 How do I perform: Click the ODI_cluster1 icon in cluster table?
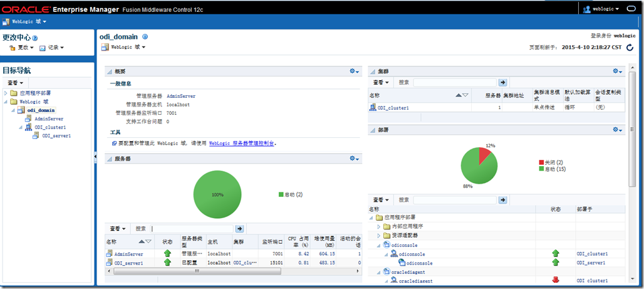(x=373, y=107)
